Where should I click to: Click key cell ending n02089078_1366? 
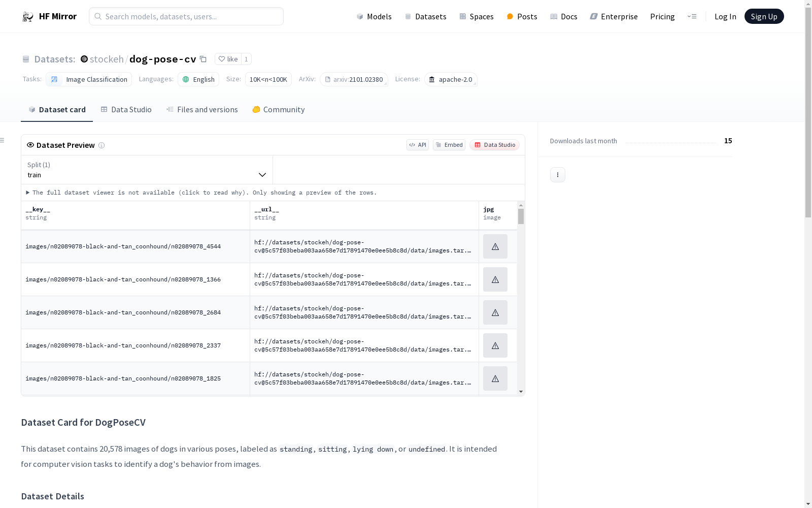point(136,279)
